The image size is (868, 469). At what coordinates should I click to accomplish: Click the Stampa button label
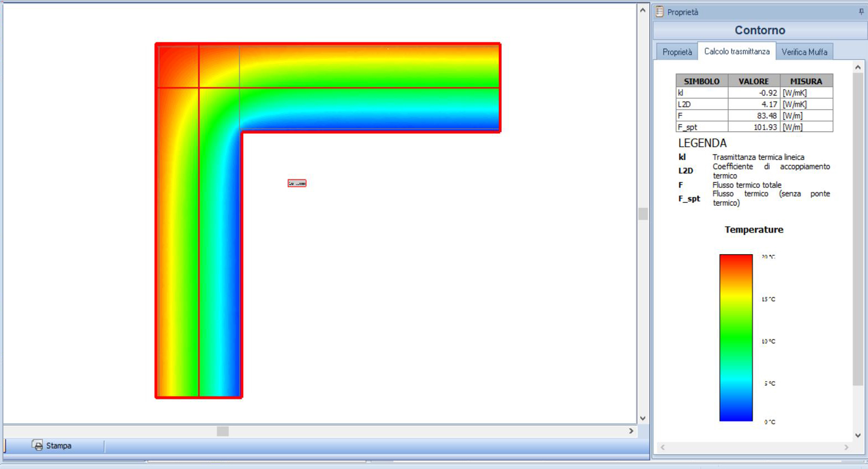coord(59,446)
